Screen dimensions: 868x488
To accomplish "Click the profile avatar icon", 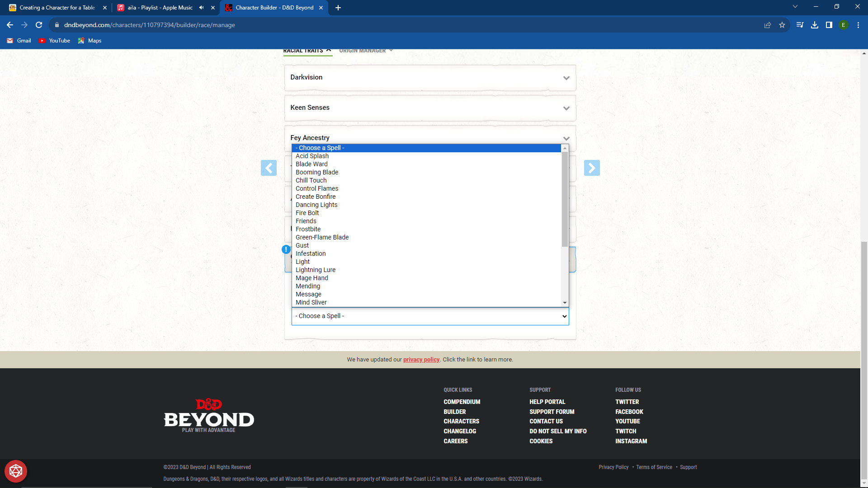I will click(844, 25).
